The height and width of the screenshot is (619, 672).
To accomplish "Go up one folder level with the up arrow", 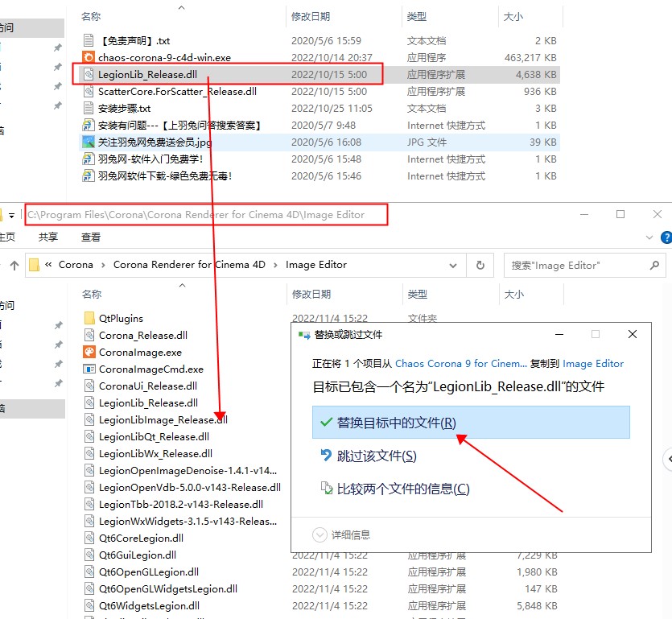I will pos(14,266).
